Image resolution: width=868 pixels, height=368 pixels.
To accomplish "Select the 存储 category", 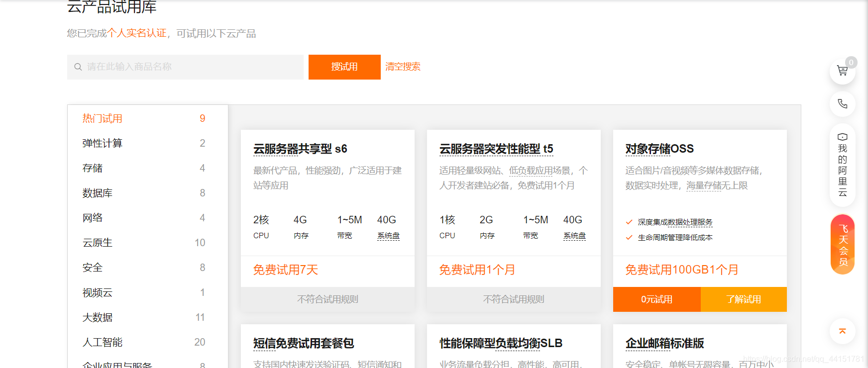I will click(148, 168).
